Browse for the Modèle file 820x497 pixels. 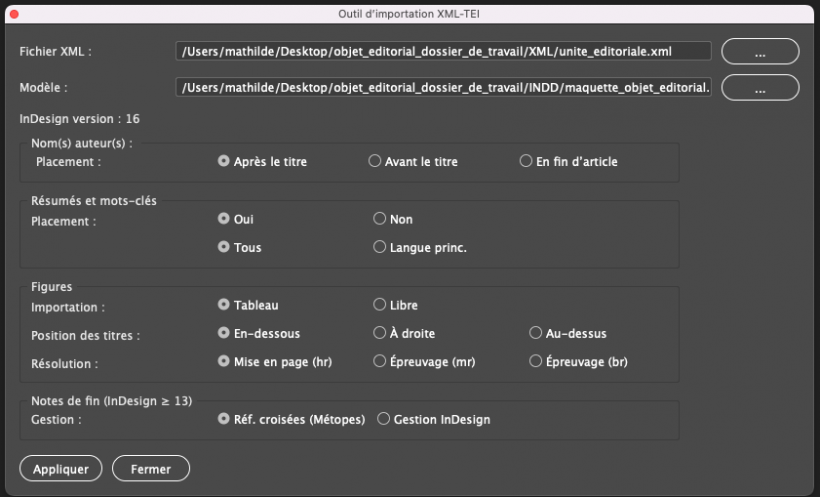click(760, 87)
